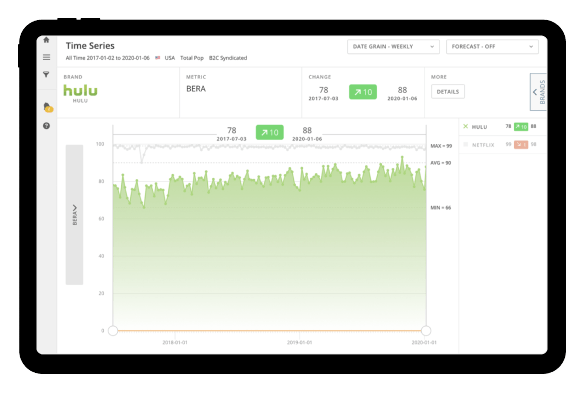Enable the Netflix brand series
This screenshot has height=396, width=588.
[x=466, y=144]
